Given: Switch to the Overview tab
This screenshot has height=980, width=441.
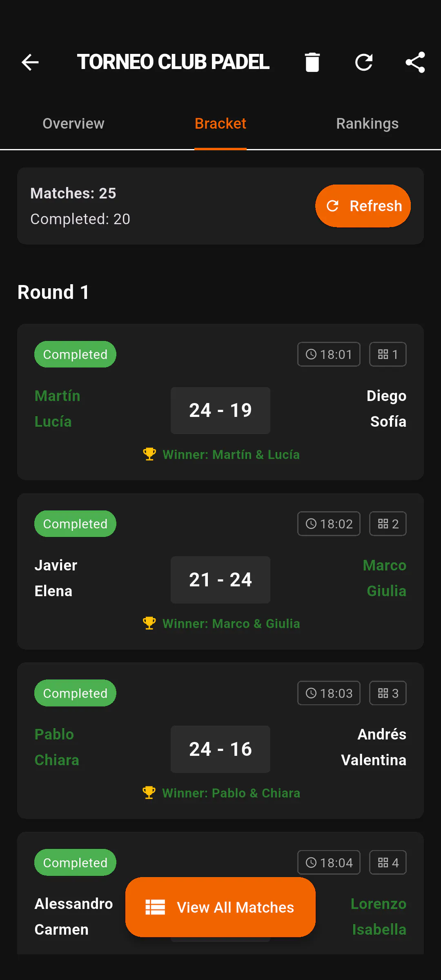Looking at the screenshot, I should coord(73,123).
